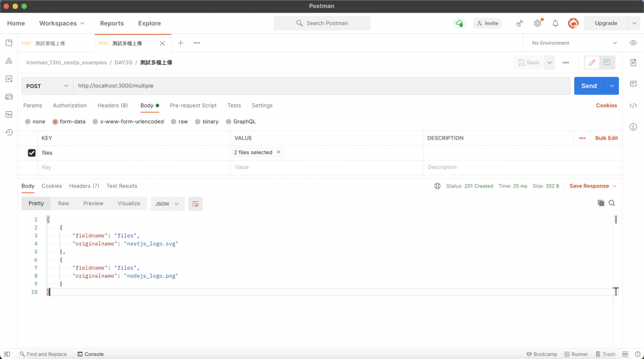Uncheck the files key row
Image resolution: width=644 pixels, height=359 pixels.
pos(31,153)
